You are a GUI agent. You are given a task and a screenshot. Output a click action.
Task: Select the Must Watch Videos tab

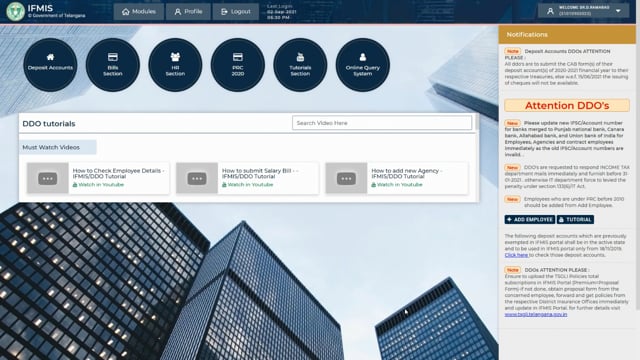tap(58, 147)
